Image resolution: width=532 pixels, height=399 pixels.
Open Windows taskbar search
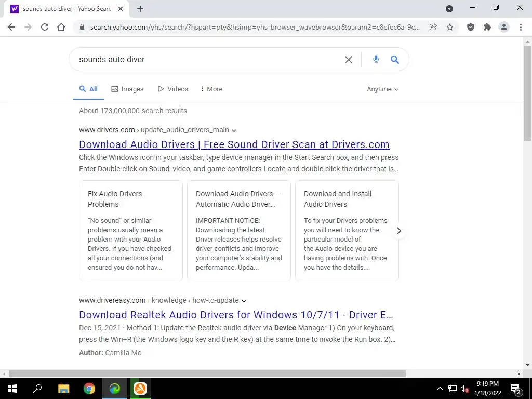[37, 389]
